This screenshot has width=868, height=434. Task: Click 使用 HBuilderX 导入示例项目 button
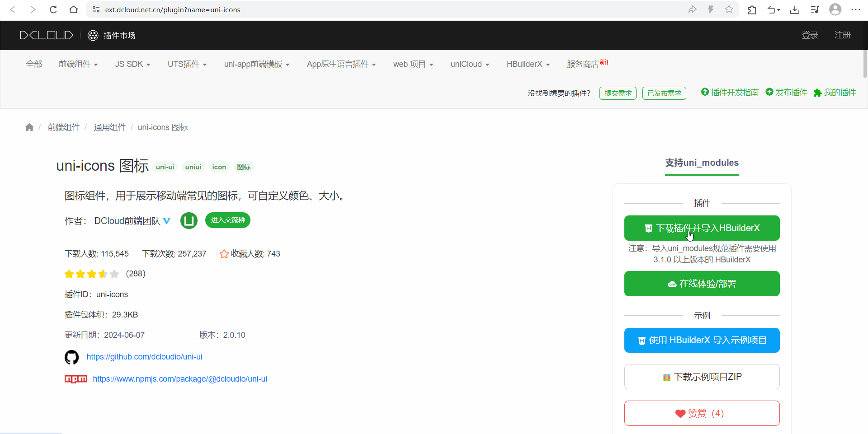702,340
